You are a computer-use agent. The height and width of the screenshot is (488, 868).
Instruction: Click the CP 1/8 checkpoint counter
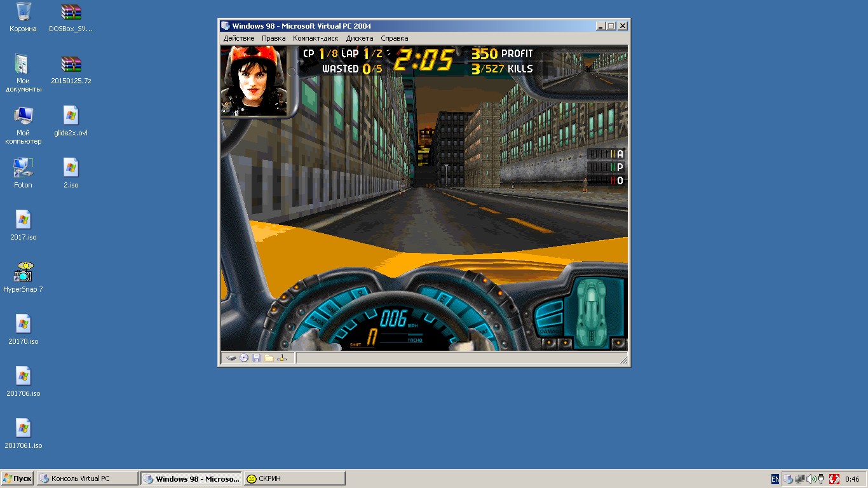pos(320,54)
